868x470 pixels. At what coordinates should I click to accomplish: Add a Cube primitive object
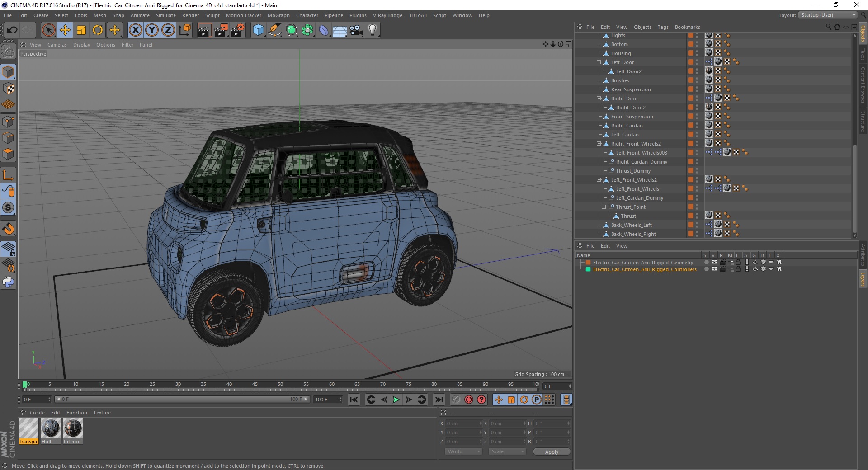coord(258,30)
